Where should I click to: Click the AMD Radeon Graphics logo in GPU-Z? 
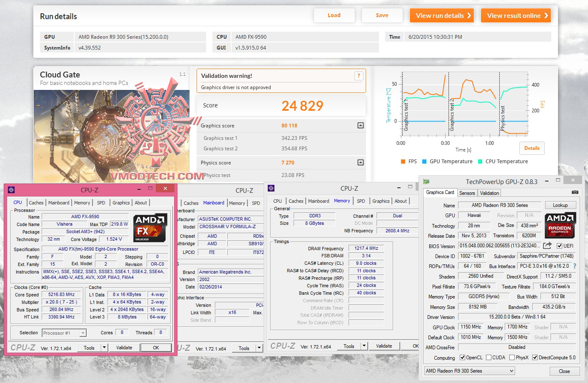[x=560, y=225]
